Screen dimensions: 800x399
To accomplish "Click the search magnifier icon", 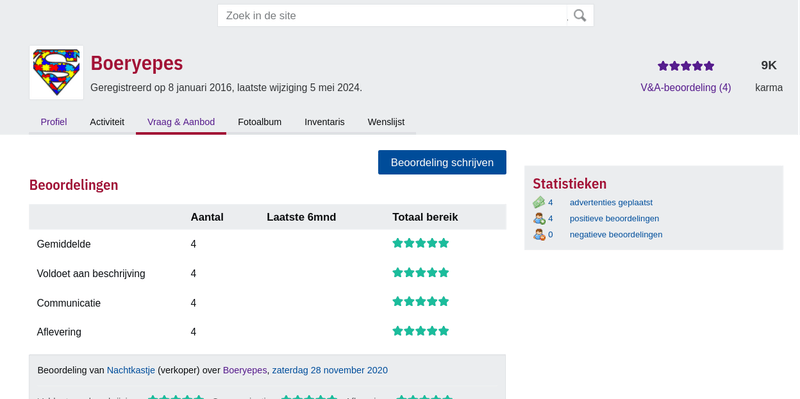I will pyautogui.click(x=580, y=15).
